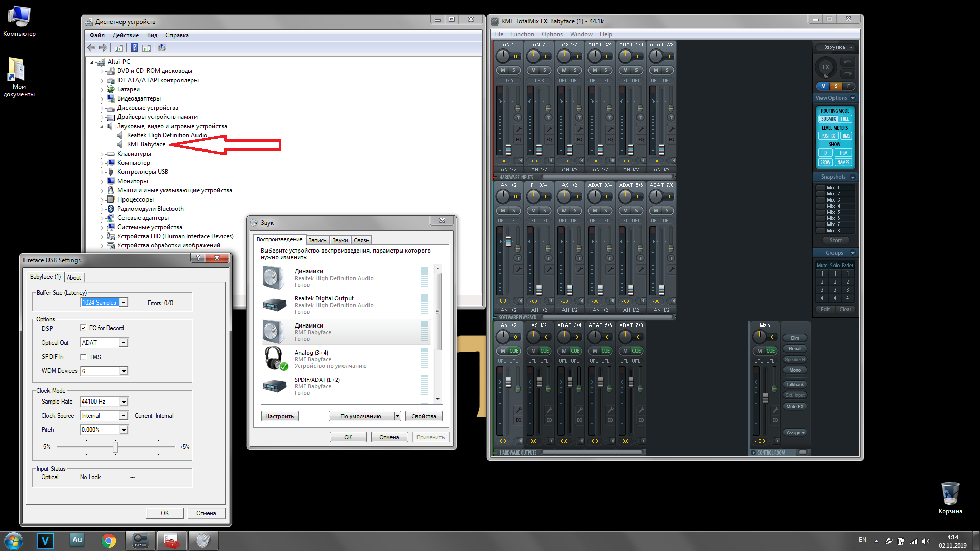The width and height of the screenshot is (980, 551).
Task: Select Realtek Digital Output device icon
Action: point(275,305)
